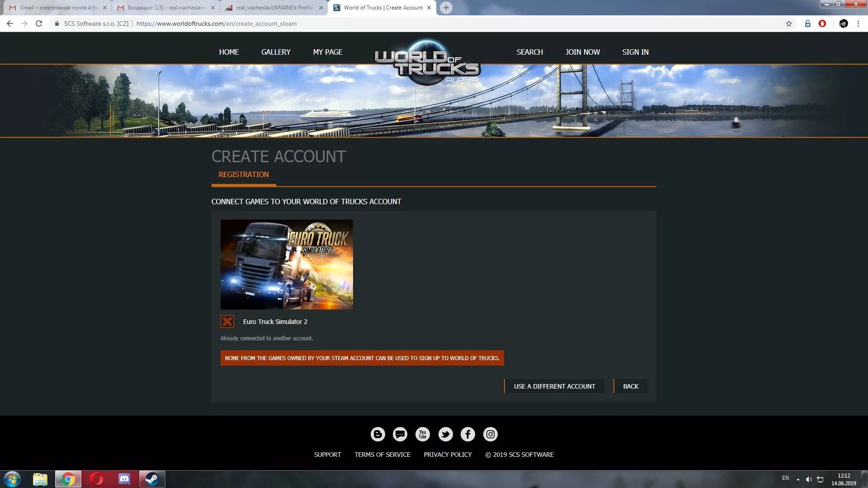Open the forum chat bubble icon

click(x=400, y=434)
